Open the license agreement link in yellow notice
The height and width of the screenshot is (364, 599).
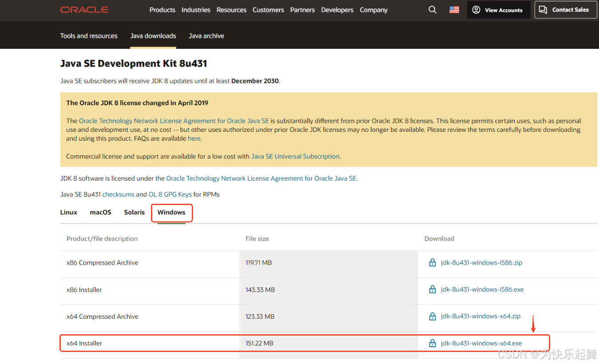[174, 121]
